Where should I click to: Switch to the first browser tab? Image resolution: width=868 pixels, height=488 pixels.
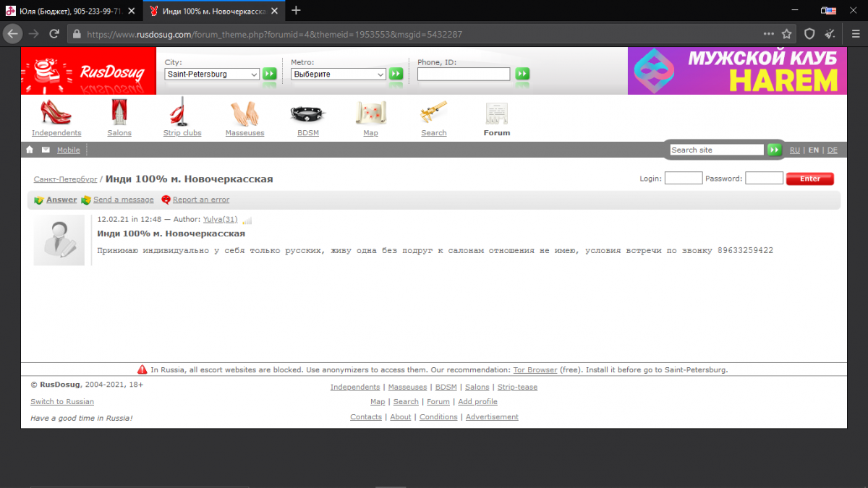[69, 11]
